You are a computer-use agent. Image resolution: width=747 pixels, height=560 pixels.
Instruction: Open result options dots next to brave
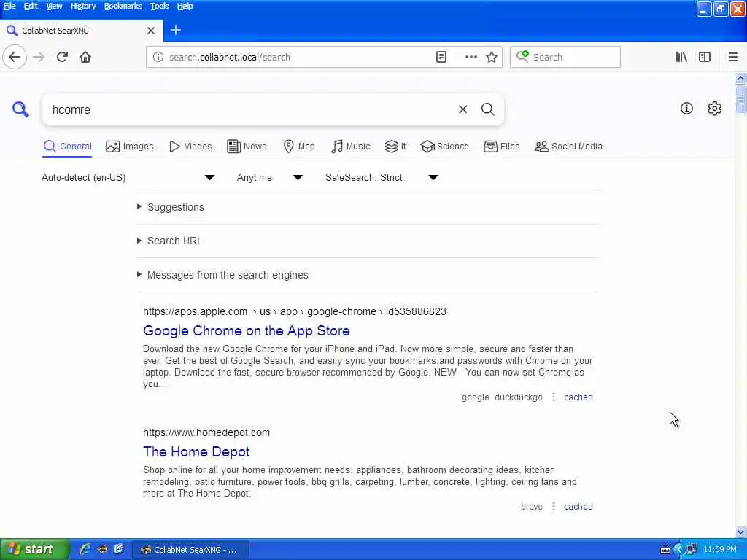coord(554,507)
